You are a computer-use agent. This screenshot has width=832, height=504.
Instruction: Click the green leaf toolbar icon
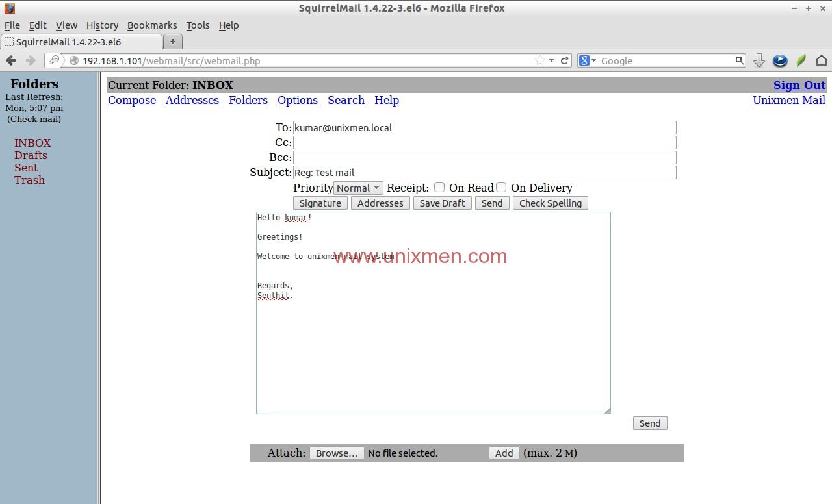801,60
